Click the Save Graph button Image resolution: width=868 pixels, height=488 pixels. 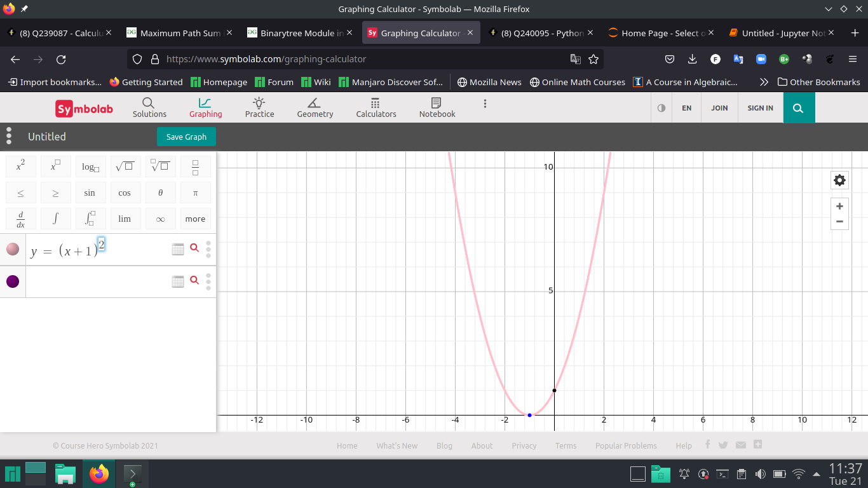pos(186,137)
